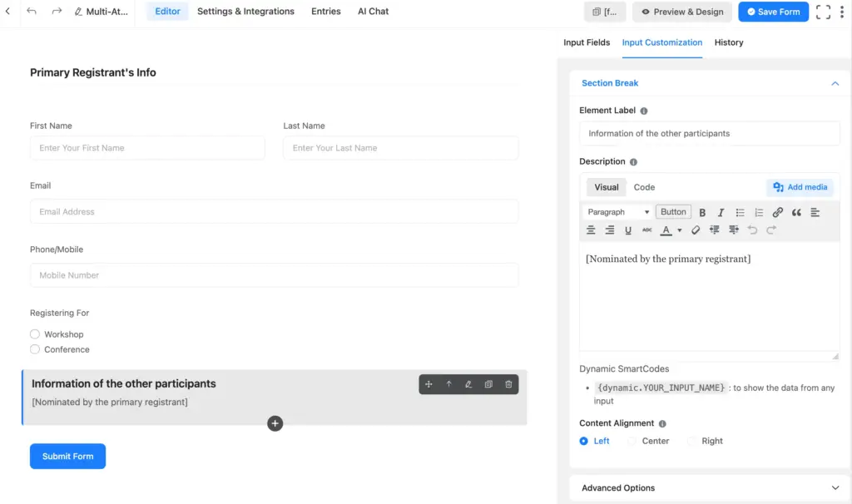Add media to the description
Viewport: 852px width, 504px height.
coord(800,187)
